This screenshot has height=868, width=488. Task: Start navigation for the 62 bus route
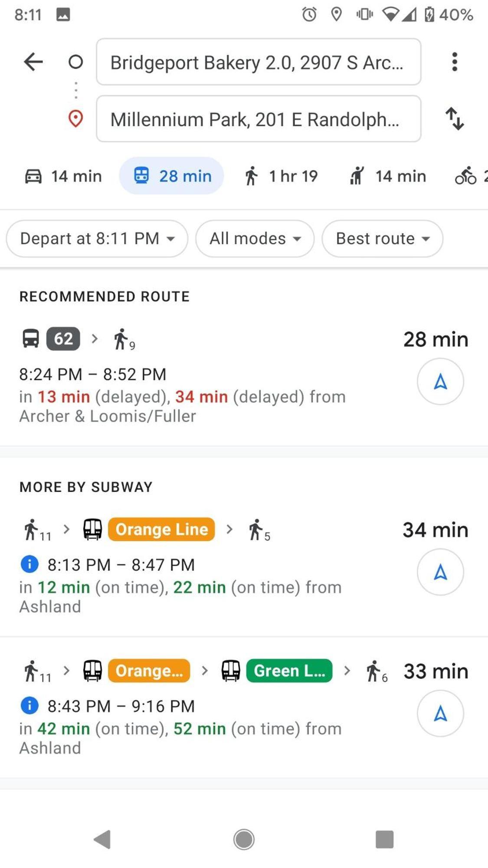440,381
